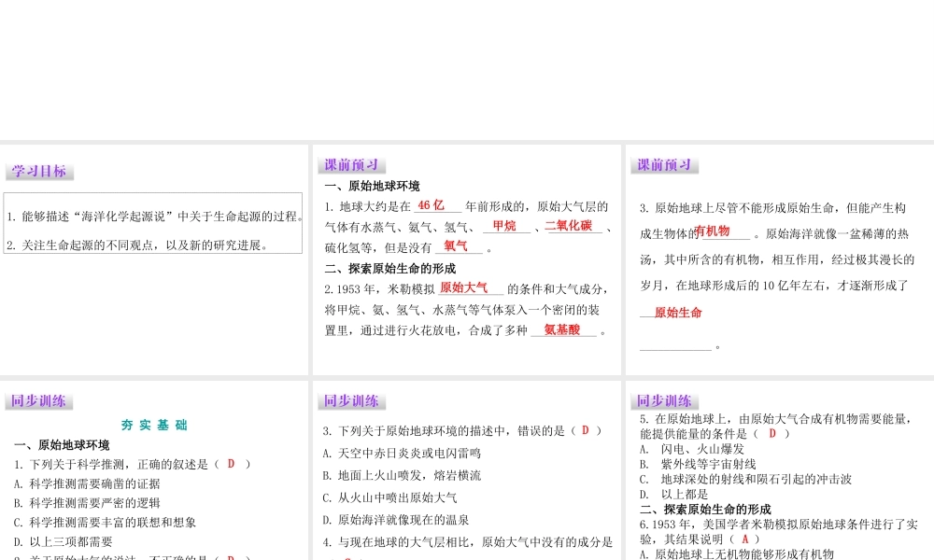Choose option A 闪电、火山爆发
Viewport: 934px width, 560px height.
pos(691,449)
